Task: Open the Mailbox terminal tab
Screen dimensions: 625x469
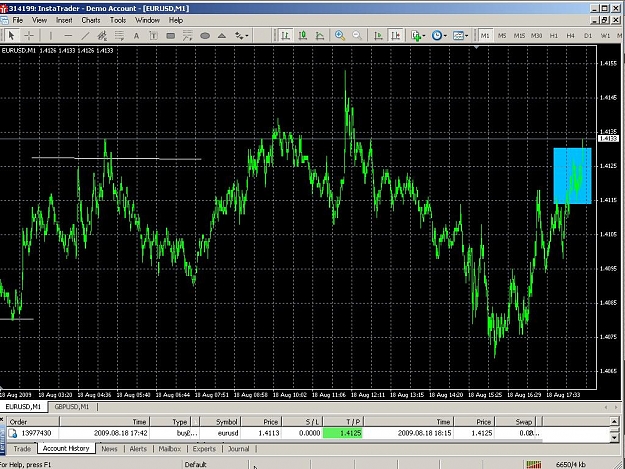Action: pyautogui.click(x=169, y=449)
